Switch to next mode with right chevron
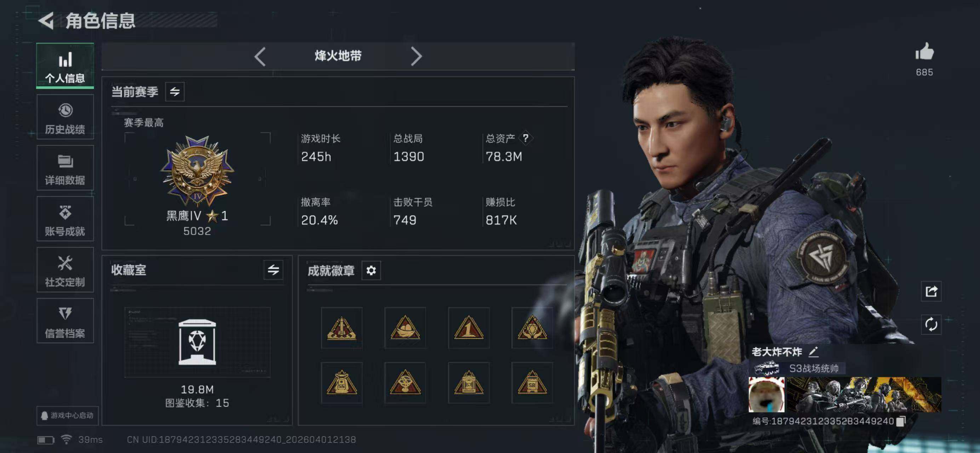This screenshot has width=980, height=453. pos(416,57)
